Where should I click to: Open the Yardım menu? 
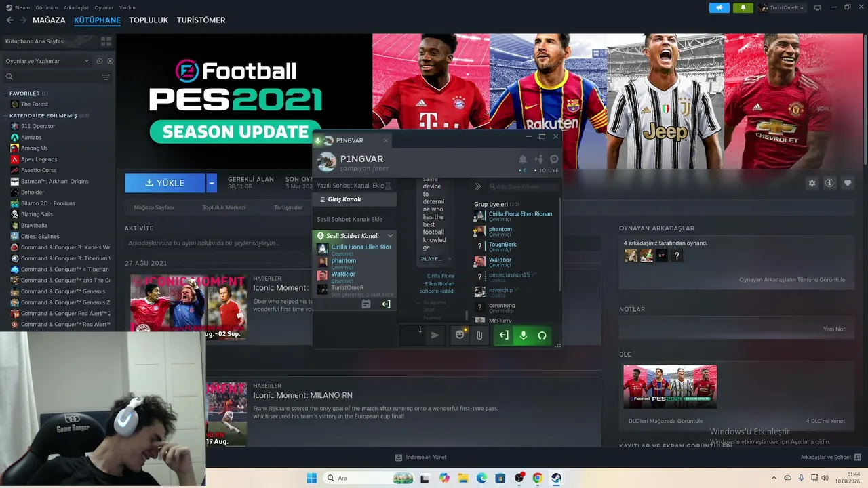127,7
